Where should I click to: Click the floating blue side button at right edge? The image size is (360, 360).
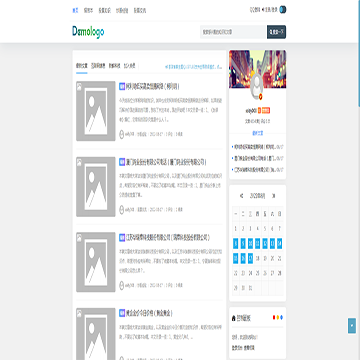pos(352,326)
